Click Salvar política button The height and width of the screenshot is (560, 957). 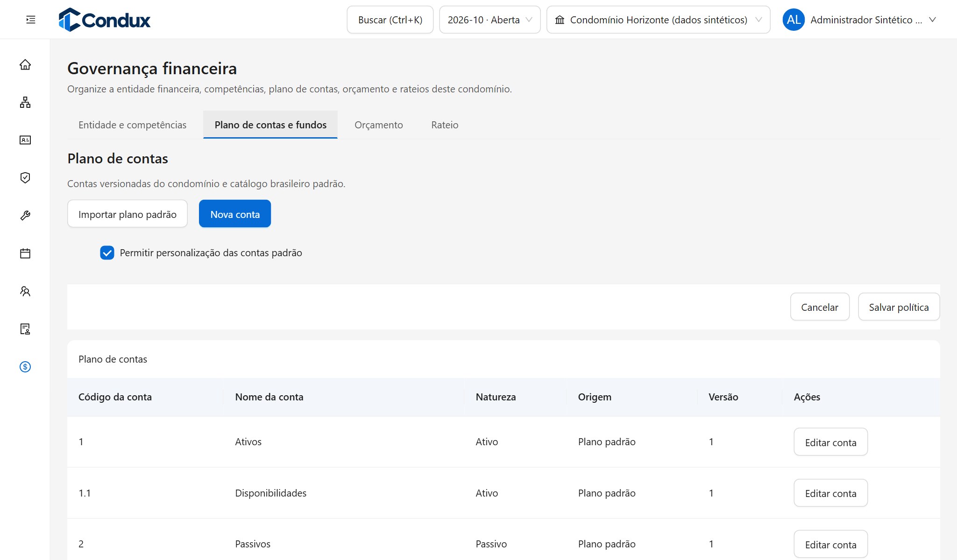[899, 307]
